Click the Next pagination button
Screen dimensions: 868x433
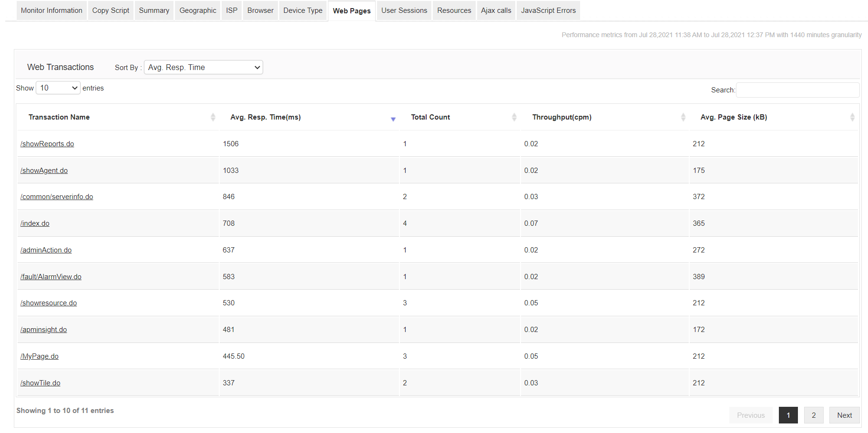point(844,415)
